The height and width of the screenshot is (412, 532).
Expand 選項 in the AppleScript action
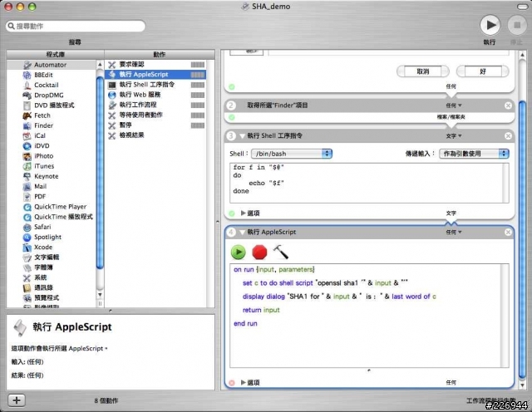click(243, 382)
